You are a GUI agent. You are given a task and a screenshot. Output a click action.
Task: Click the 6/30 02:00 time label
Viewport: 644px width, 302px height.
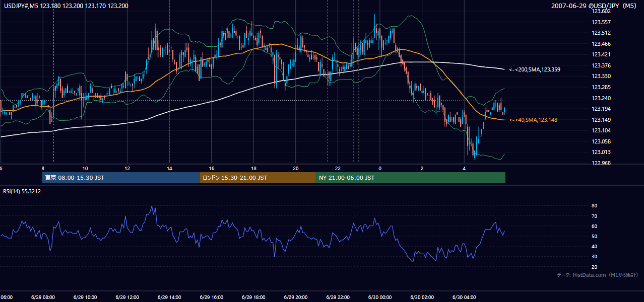click(422, 297)
